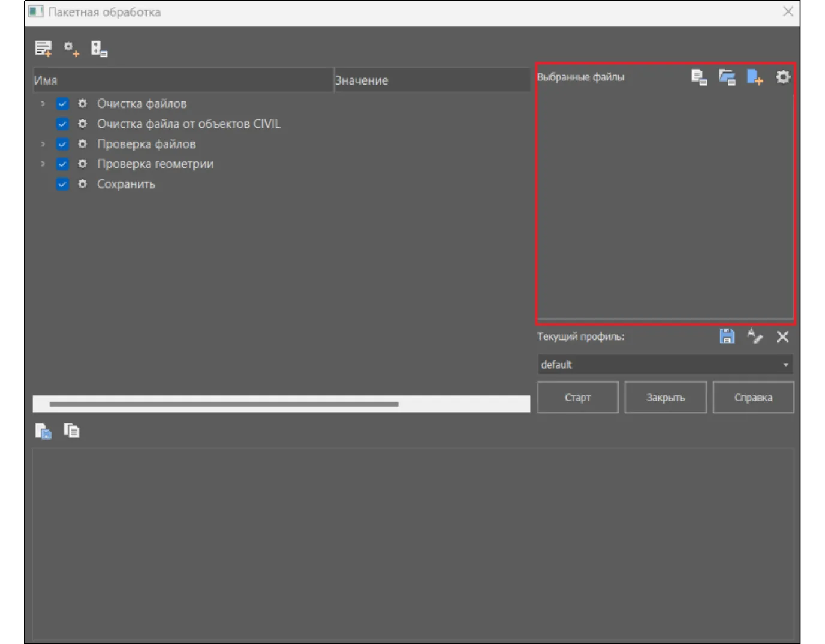The width and height of the screenshot is (825, 644).
Task: Save current profile with floppy disk icon
Action: click(727, 336)
